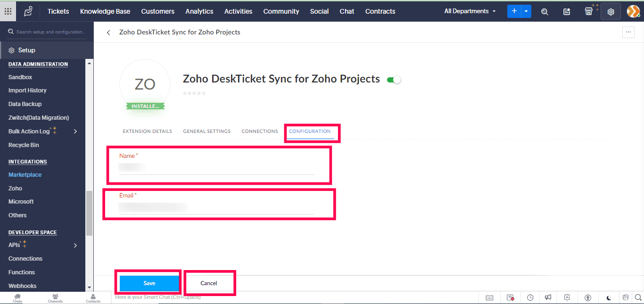Image resolution: width=644 pixels, height=304 pixels.
Task: Click the Setup heading in sidebar
Action: tap(26, 50)
